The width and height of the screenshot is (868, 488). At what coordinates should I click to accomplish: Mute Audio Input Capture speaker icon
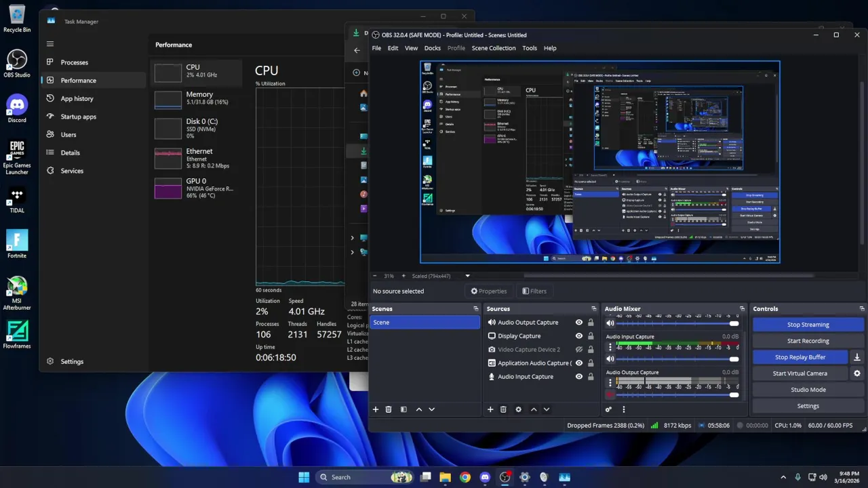(610, 359)
